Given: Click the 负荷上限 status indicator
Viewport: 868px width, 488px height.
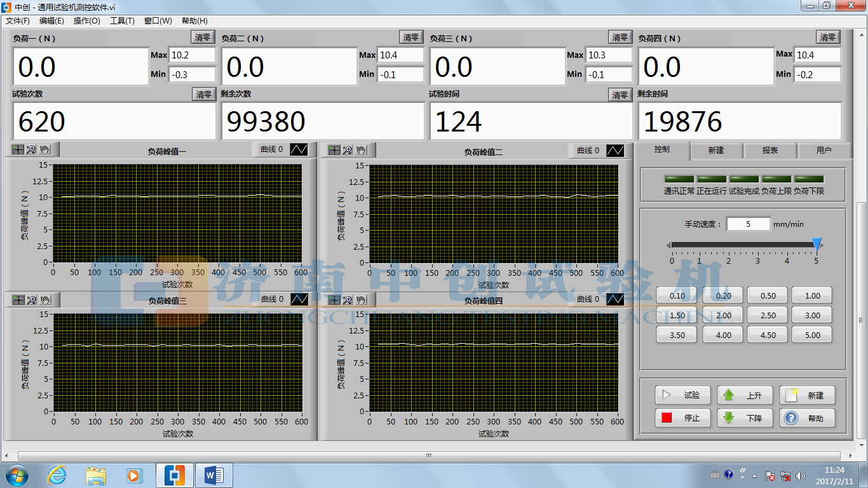Looking at the screenshot, I should pos(776,180).
